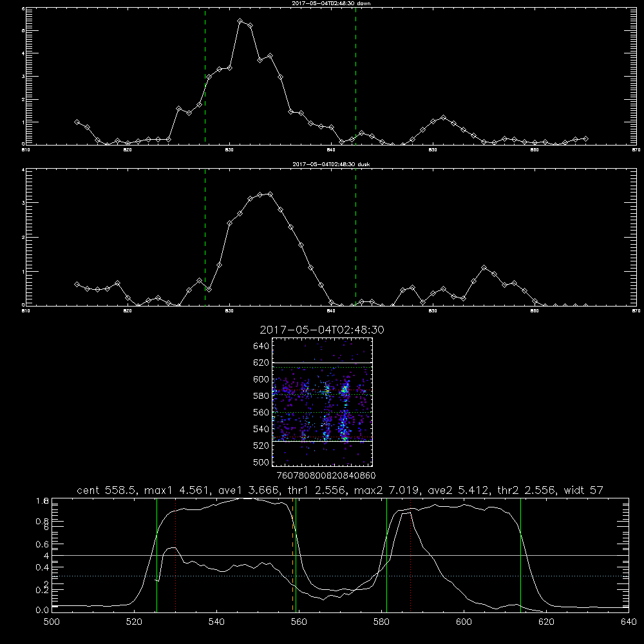This screenshot has height=644, width=644.
Task: Click the blue dotted threshold line in bottom plot
Action: click(340, 576)
